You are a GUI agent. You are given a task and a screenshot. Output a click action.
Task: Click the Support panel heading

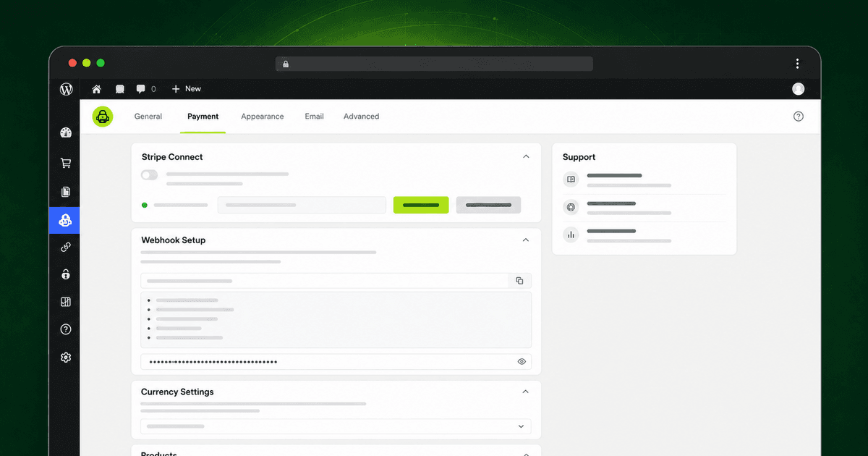coord(579,157)
